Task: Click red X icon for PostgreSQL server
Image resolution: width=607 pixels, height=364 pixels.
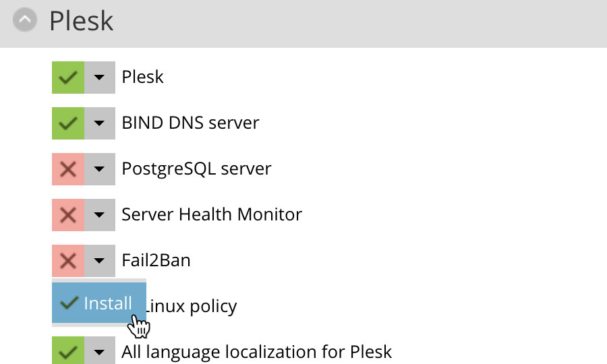Action: [68, 169]
